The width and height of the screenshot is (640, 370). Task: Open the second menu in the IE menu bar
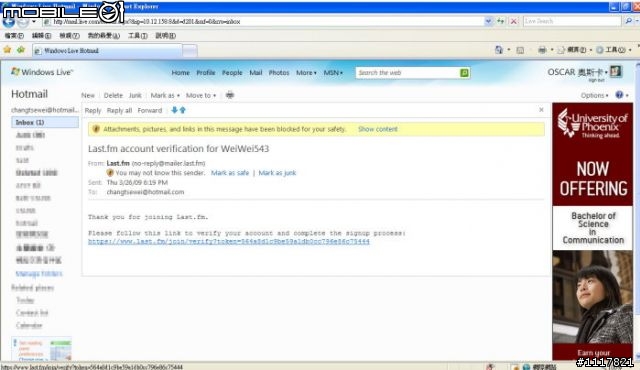click(x=41, y=35)
